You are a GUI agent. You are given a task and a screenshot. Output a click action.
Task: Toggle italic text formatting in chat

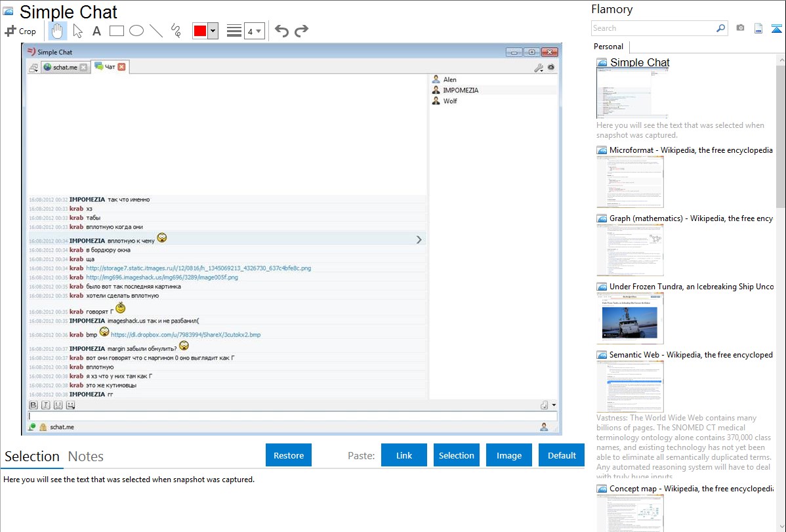pyautogui.click(x=46, y=405)
